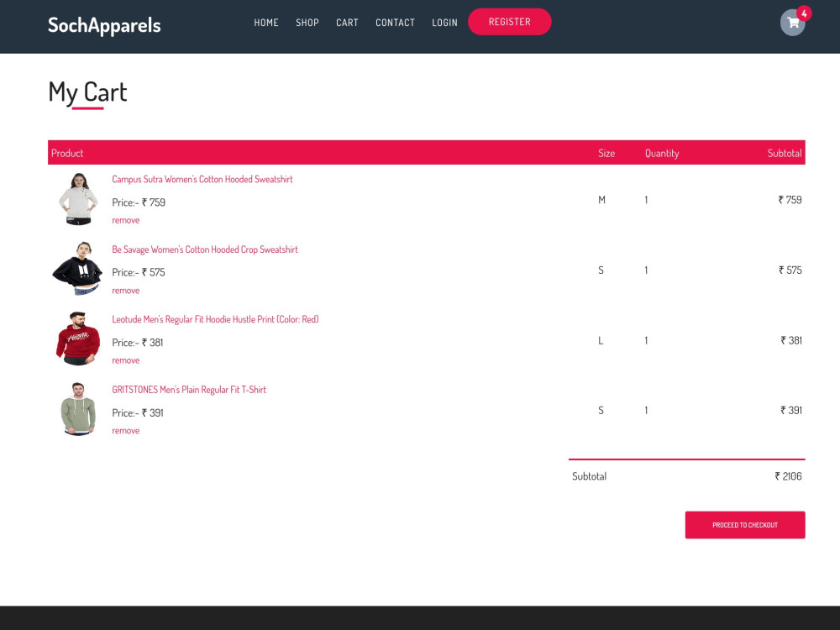Image resolution: width=840 pixels, height=630 pixels.
Task: Remove the Leotude red hoodie from cart
Action: (x=125, y=360)
